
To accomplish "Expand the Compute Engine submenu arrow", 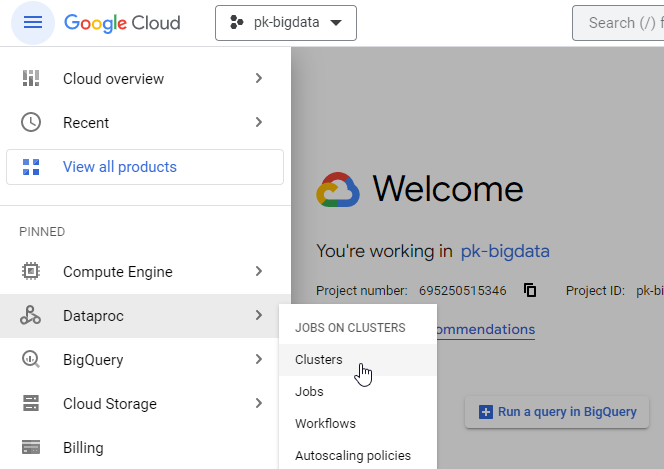I will [259, 272].
